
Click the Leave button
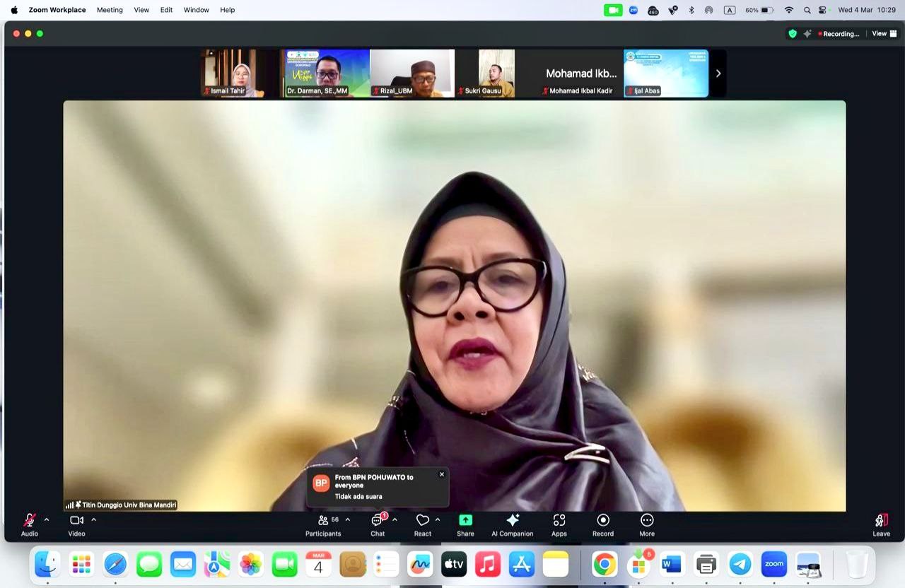(x=881, y=524)
